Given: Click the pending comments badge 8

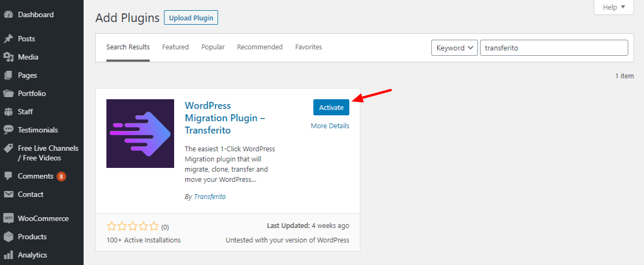Looking at the screenshot, I should pos(61,176).
